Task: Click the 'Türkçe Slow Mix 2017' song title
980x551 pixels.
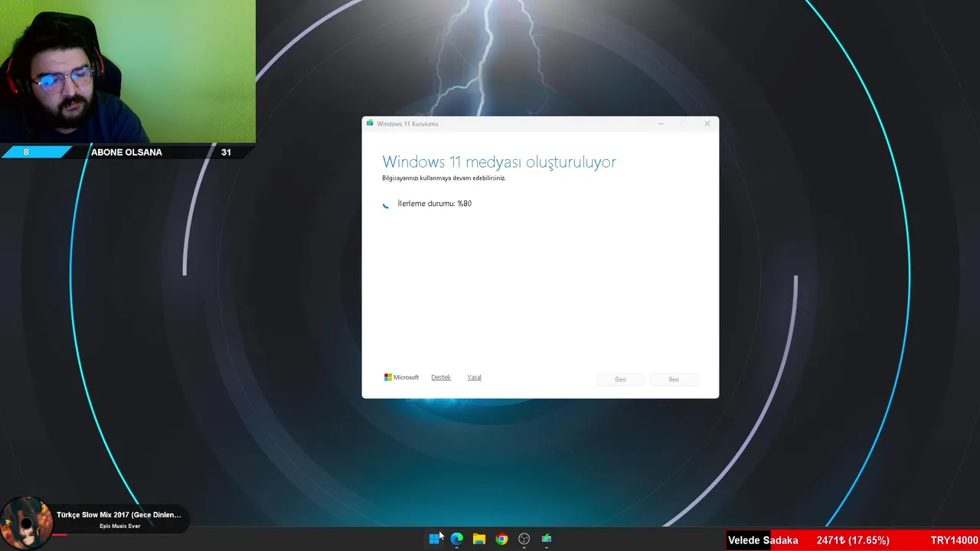Action: [119, 515]
